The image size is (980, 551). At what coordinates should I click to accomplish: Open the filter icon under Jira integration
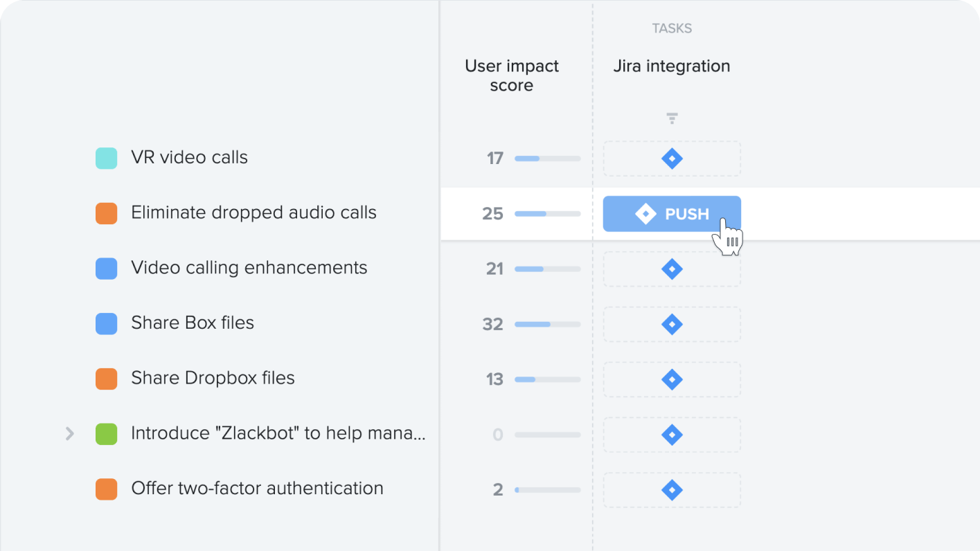click(672, 118)
